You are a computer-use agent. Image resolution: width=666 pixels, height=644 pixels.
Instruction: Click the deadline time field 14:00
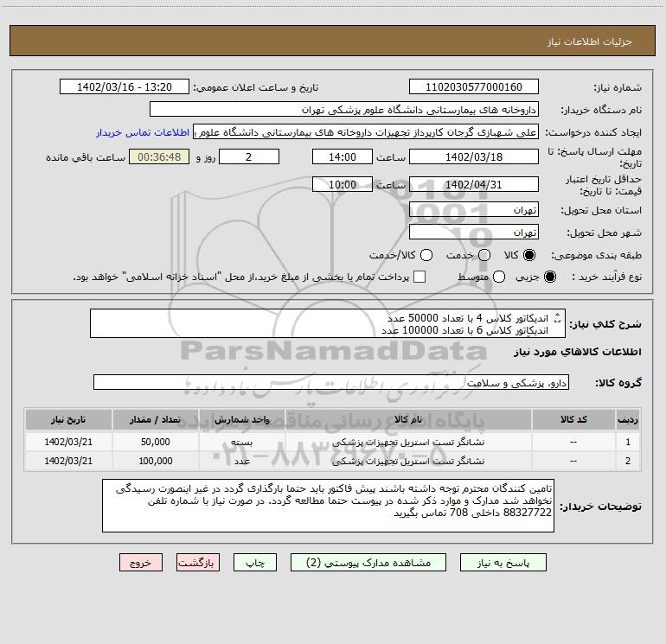(343, 156)
